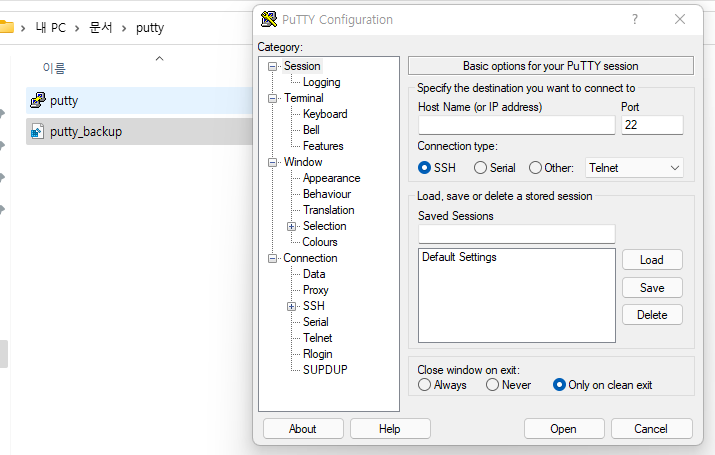
Task: Select the SSH connection type radio button
Action: tap(424, 168)
